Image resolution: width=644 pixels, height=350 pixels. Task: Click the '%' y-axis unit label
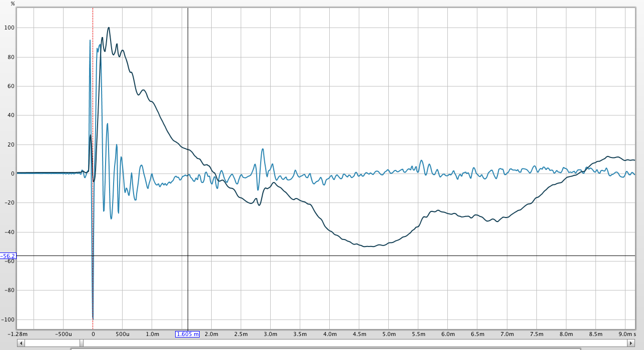(x=13, y=3)
